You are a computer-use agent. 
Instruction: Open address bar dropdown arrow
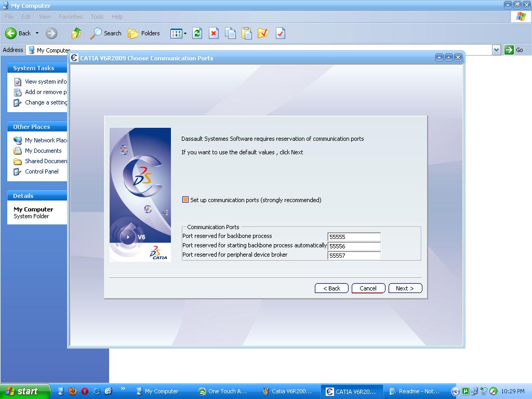496,50
